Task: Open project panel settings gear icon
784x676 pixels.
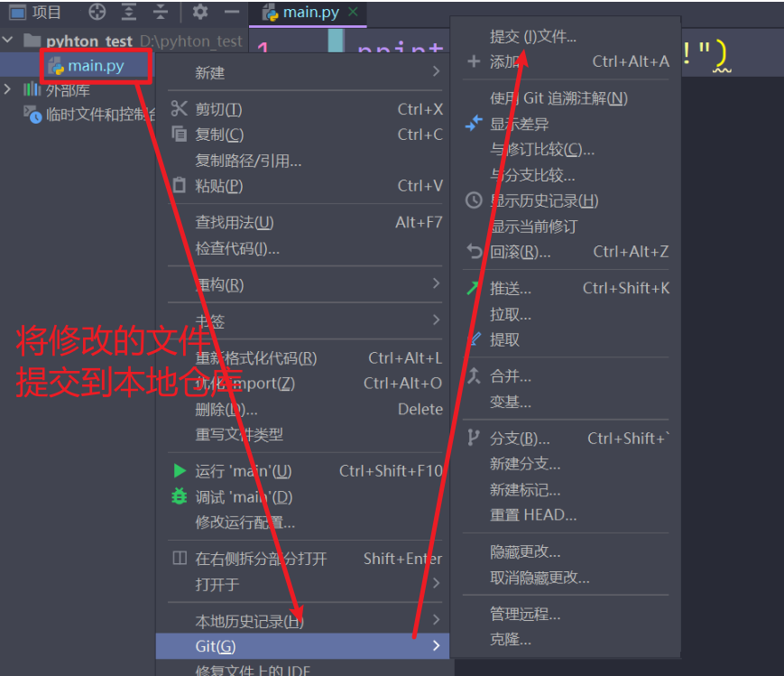Action: [199, 12]
